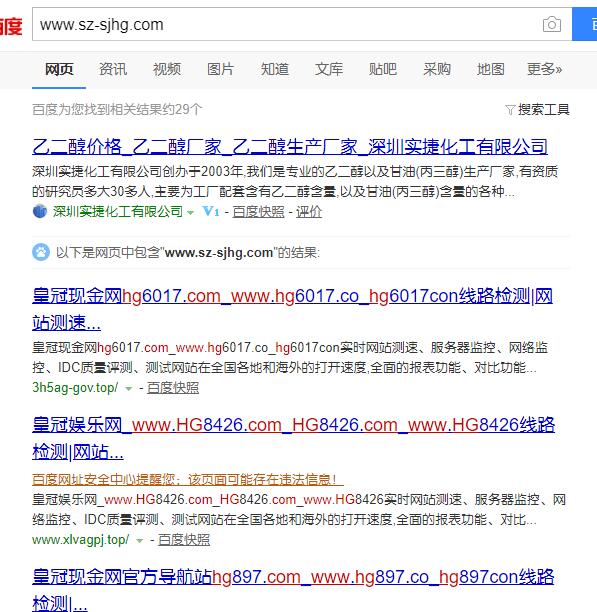Click the funnel icon beside 搜索工具
Viewport: 597px width, 612px height.
(510, 110)
